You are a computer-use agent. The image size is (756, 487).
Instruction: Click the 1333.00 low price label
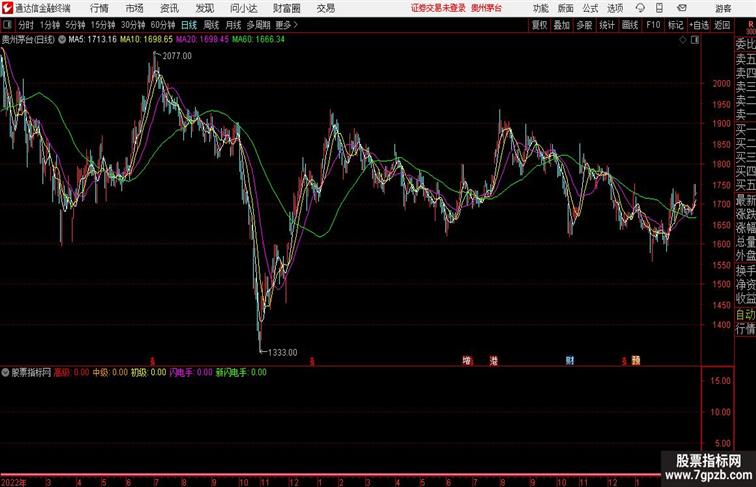click(283, 352)
